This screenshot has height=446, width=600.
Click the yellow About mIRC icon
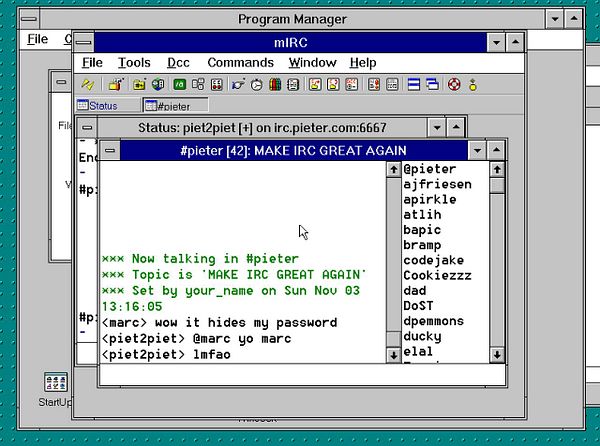(x=473, y=85)
